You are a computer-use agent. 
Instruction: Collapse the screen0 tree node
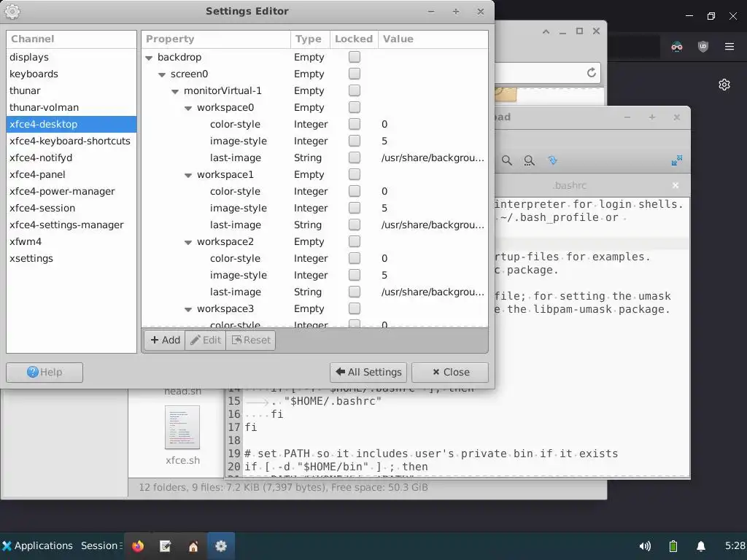[x=162, y=75]
